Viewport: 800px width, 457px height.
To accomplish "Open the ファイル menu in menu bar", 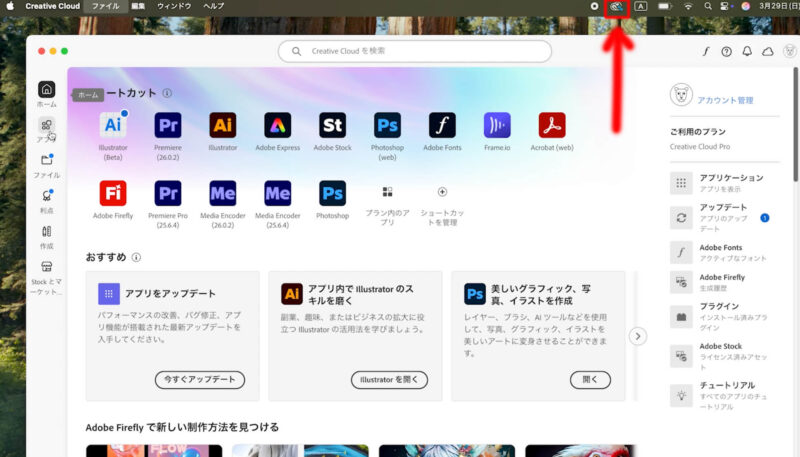I will click(x=105, y=6).
